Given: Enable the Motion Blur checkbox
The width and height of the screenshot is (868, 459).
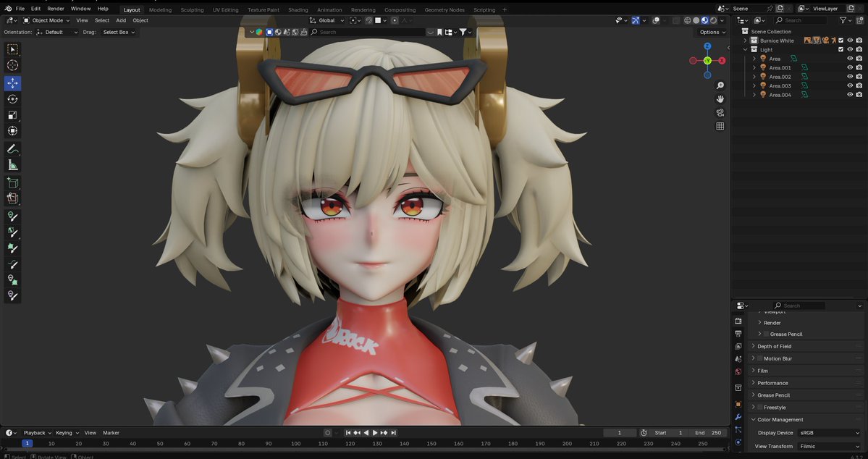Looking at the screenshot, I should click(x=759, y=359).
